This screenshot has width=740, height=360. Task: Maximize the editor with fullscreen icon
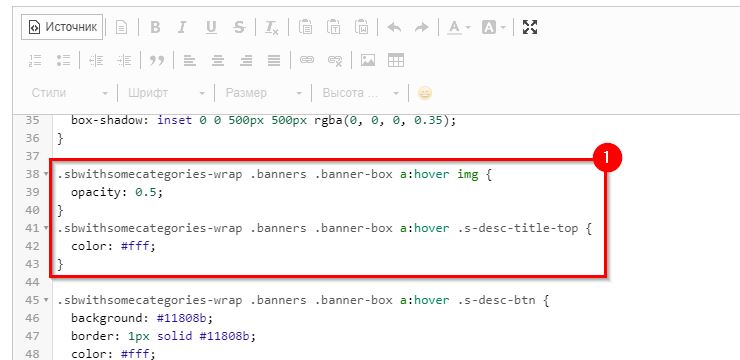pyautogui.click(x=530, y=27)
